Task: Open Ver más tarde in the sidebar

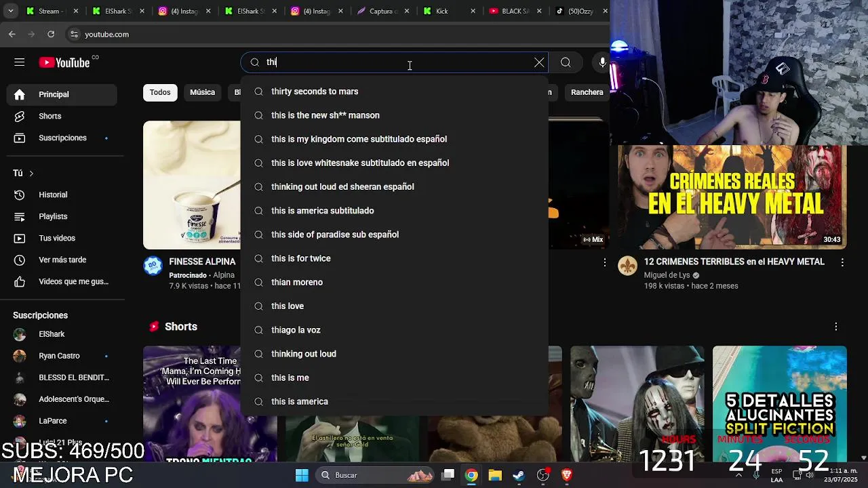Action: pyautogui.click(x=62, y=260)
